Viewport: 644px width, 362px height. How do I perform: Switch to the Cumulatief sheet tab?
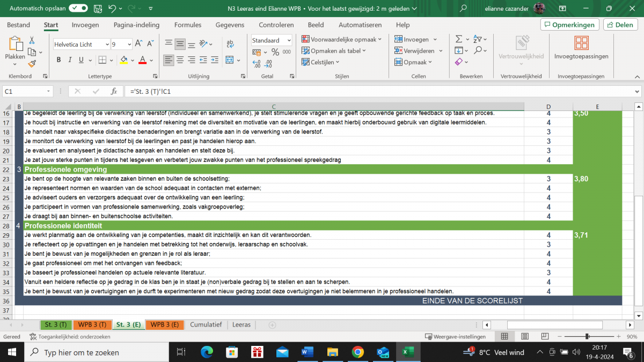[206, 324]
